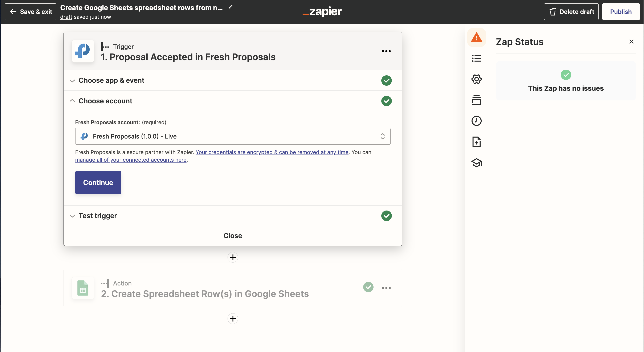The width and height of the screenshot is (644, 352).
Task: Open the Fresh Proposals account dropdown
Action: pos(232,136)
